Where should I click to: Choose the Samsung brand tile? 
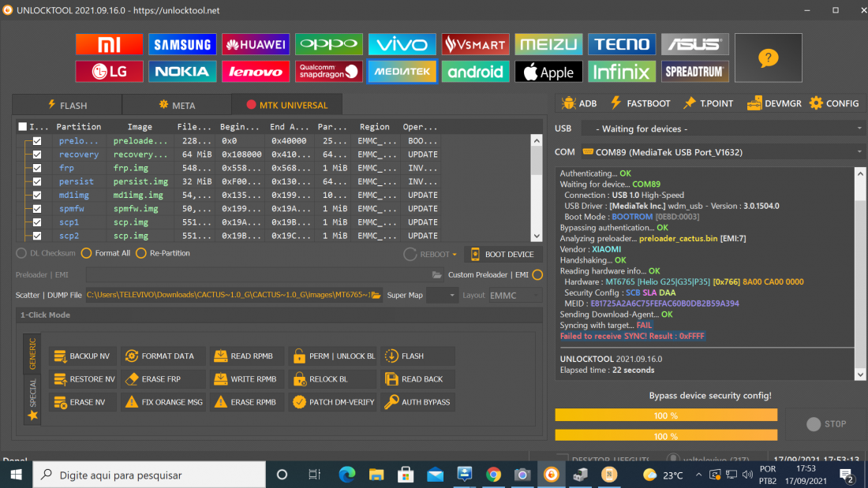(x=182, y=44)
